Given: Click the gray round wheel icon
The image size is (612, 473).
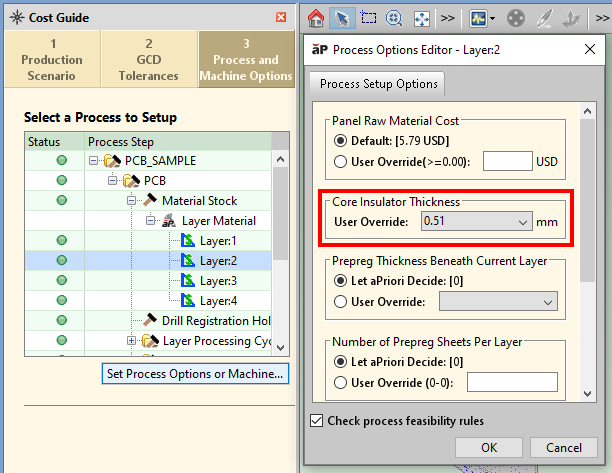Looking at the screenshot, I should [516, 18].
